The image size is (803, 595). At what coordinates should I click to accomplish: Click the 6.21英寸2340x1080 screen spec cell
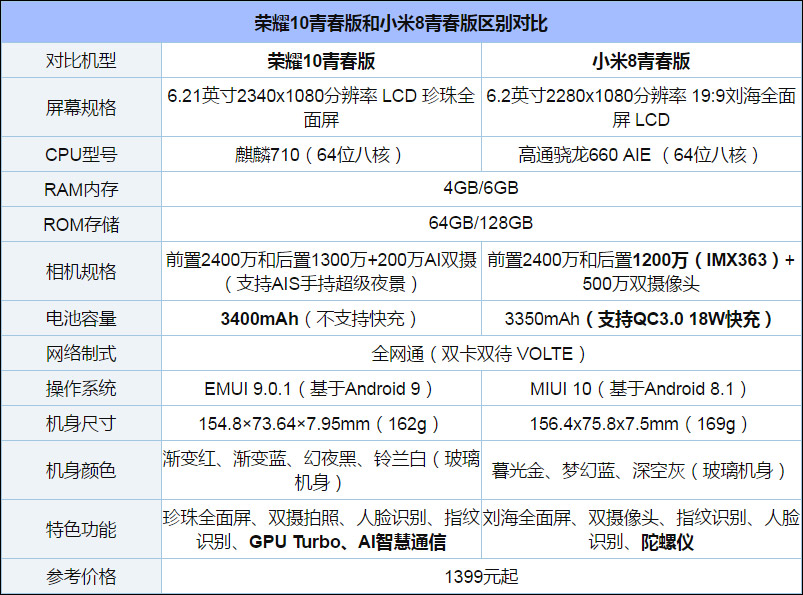click(x=321, y=108)
